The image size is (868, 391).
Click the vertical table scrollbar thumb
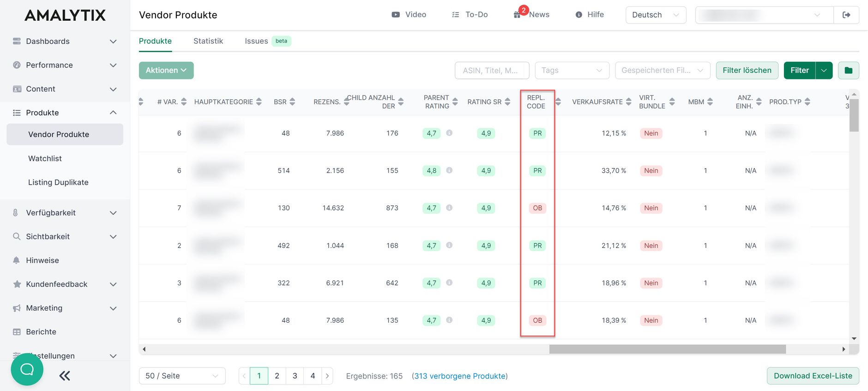[854, 115]
